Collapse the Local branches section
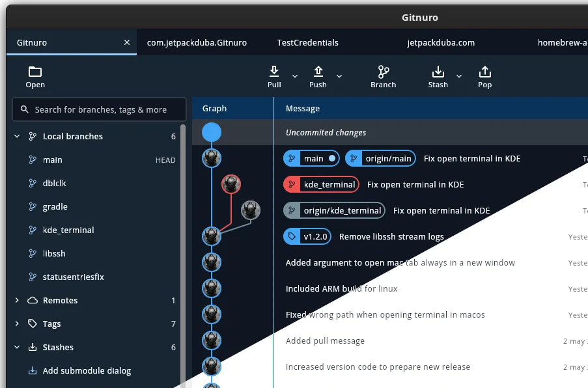 point(18,137)
